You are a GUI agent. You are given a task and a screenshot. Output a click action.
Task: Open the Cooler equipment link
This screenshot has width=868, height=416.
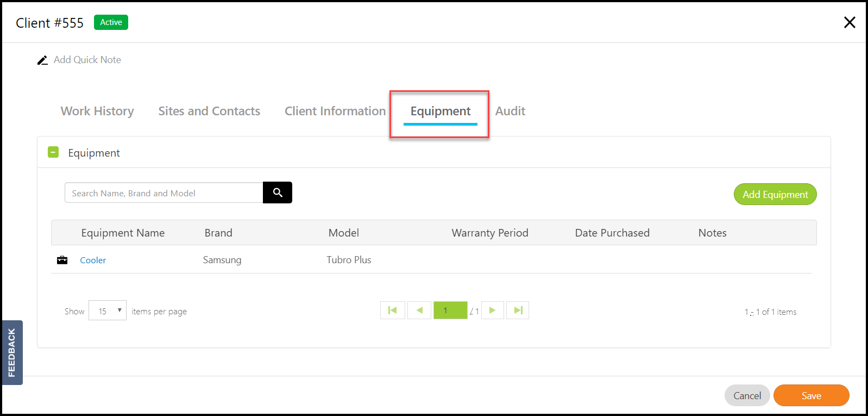click(x=93, y=260)
